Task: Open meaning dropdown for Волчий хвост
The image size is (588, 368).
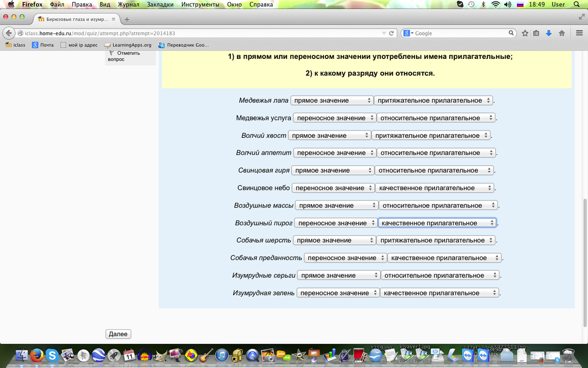Action: (x=329, y=135)
